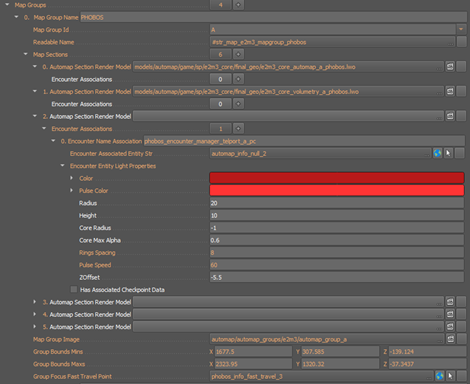Collapse 0. Encounter Name Association node
The width and height of the screenshot is (470, 384).
(x=53, y=141)
